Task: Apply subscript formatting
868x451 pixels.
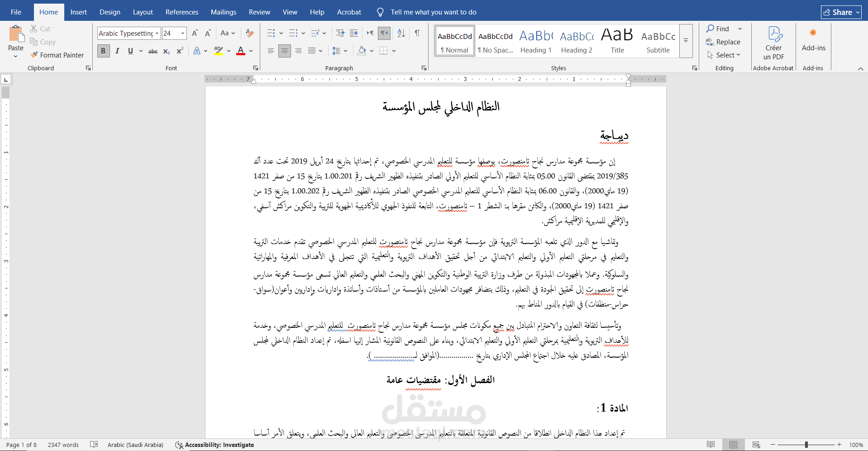Action: tap(167, 51)
